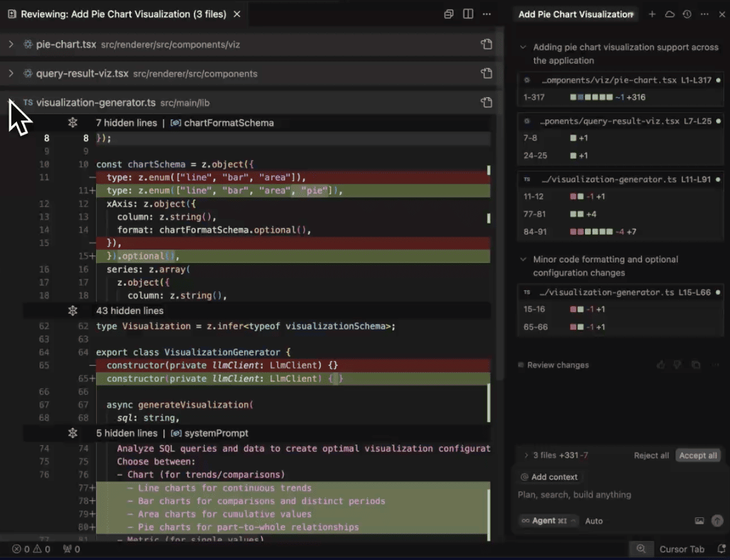Open the visualization-generator.ts L11-L91 change entry

pos(621,179)
